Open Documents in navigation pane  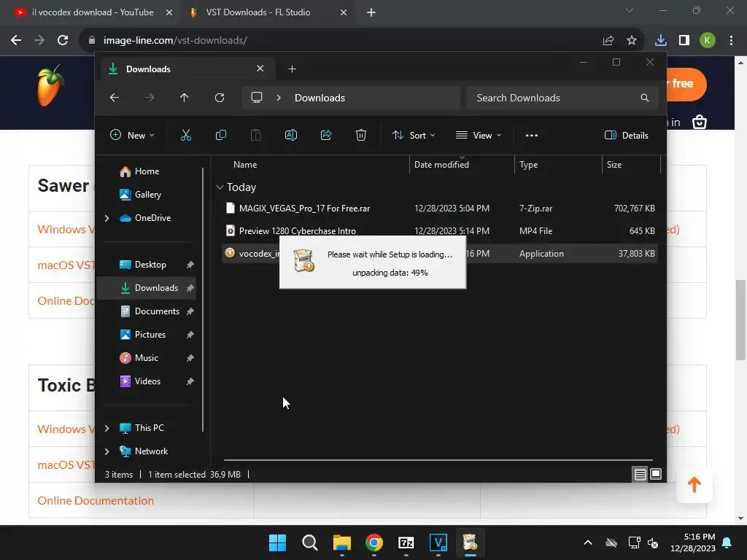click(x=157, y=311)
